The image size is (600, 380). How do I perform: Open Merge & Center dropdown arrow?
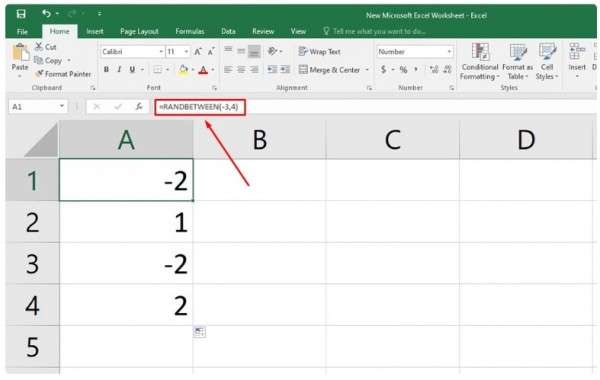pyautogui.click(x=367, y=70)
